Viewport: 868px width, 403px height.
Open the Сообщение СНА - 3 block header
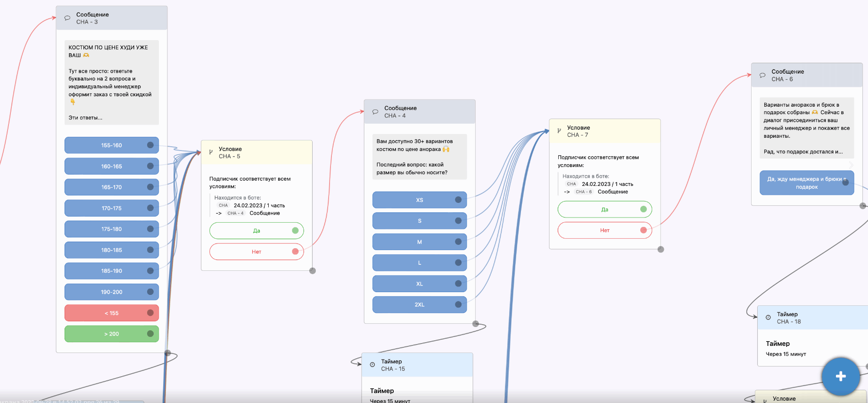[x=112, y=18]
